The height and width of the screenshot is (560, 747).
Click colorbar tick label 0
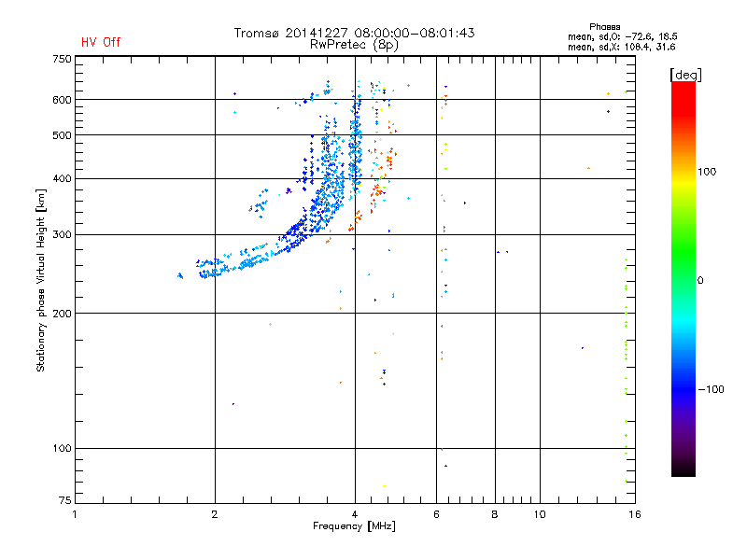click(700, 281)
